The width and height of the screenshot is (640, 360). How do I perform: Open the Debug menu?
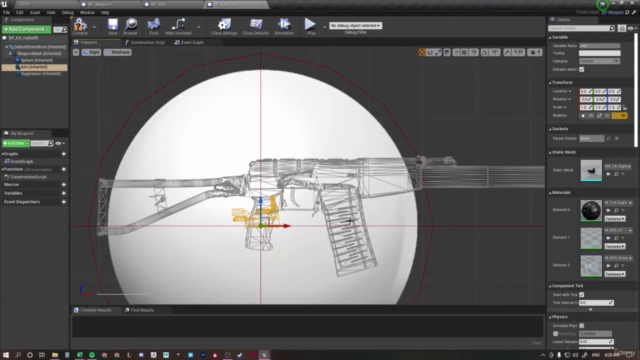(67, 13)
